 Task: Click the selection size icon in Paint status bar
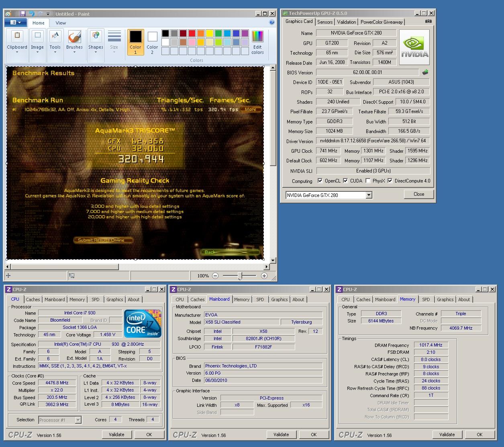(x=71, y=276)
